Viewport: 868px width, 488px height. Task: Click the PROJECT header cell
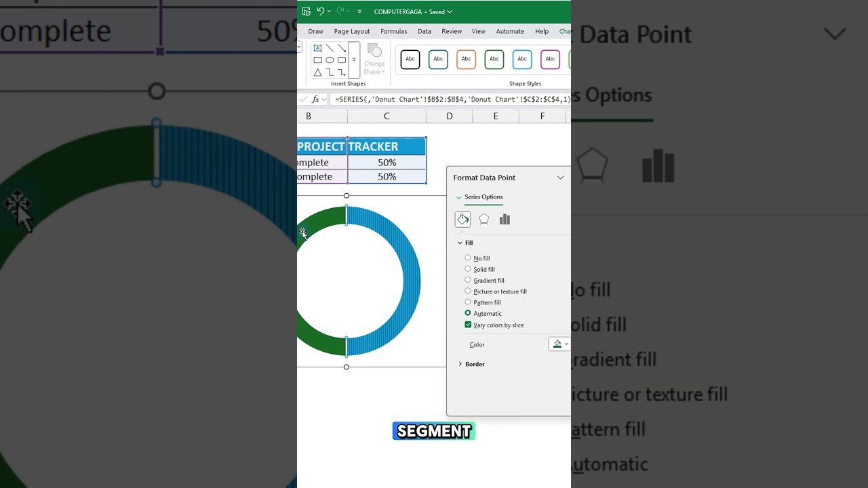(x=322, y=146)
